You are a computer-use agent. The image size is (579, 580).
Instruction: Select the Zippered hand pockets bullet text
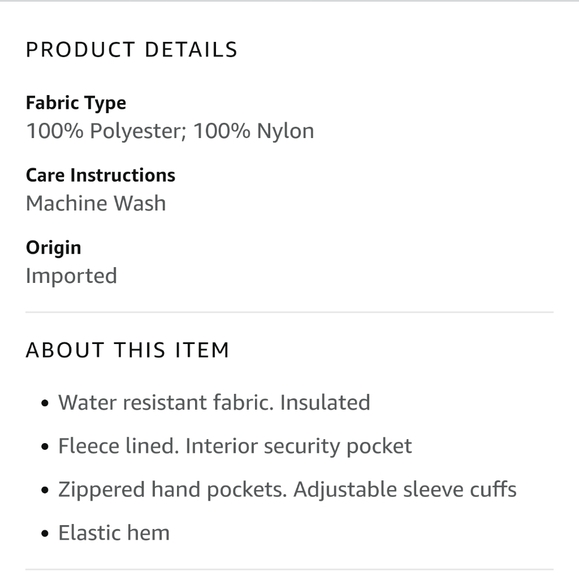287,489
